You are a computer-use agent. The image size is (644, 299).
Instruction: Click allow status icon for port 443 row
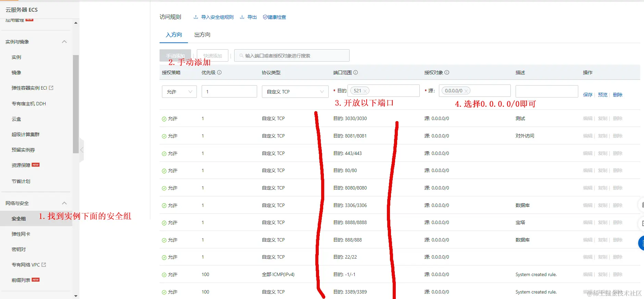click(x=164, y=154)
